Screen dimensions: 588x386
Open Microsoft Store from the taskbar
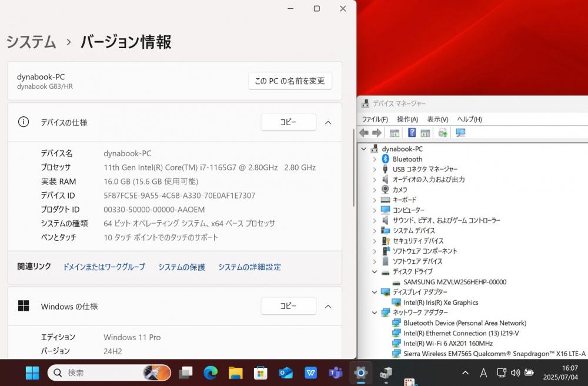click(x=260, y=373)
